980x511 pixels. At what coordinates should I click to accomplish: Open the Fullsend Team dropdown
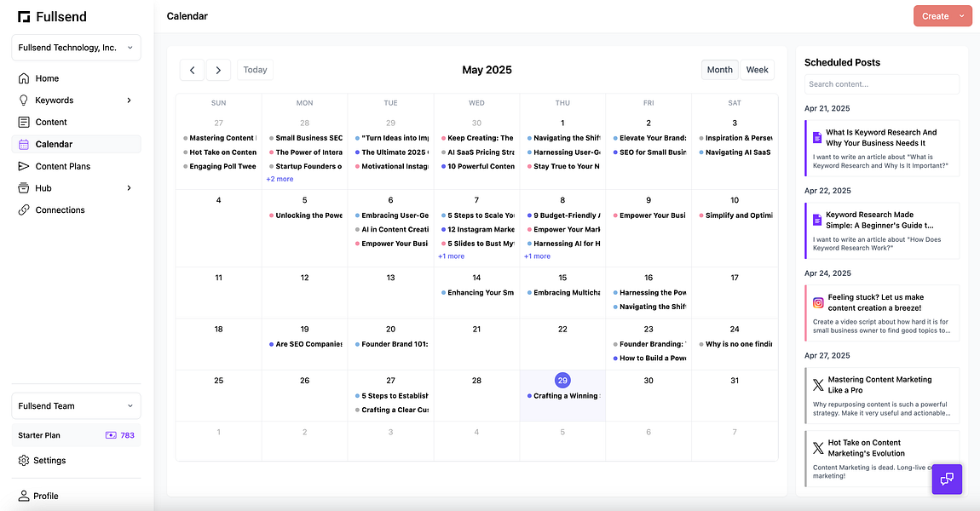[x=76, y=406]
